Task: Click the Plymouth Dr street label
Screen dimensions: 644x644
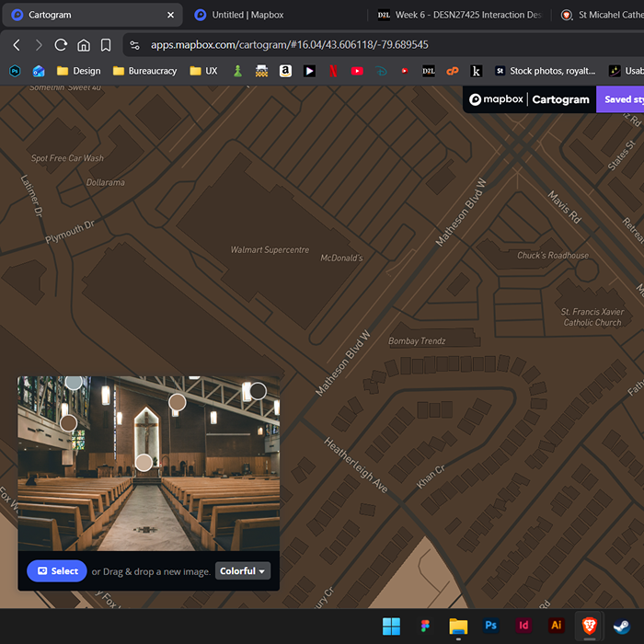Action: tap(70, 232)
